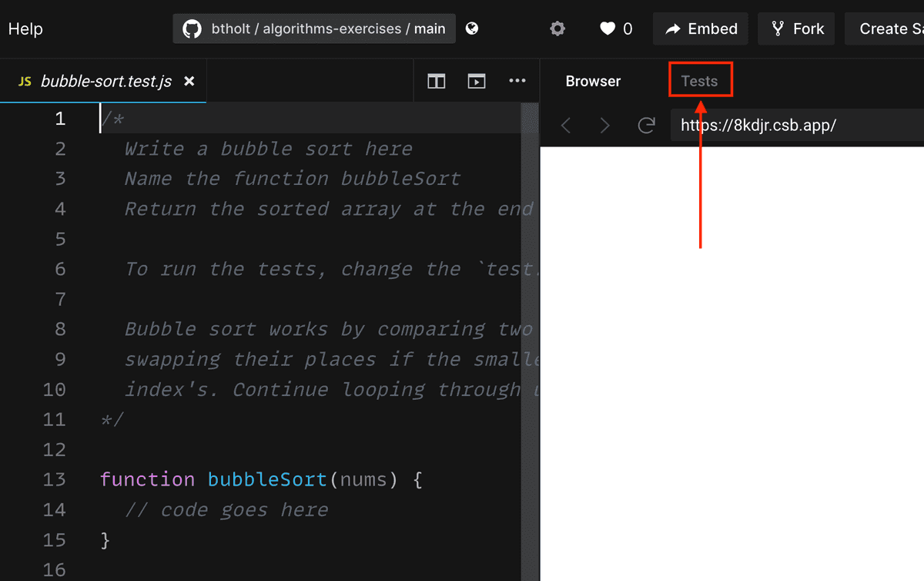This screenshot has height=581, width=924.
Task: Open the Help menu
Action: (25, 29)
